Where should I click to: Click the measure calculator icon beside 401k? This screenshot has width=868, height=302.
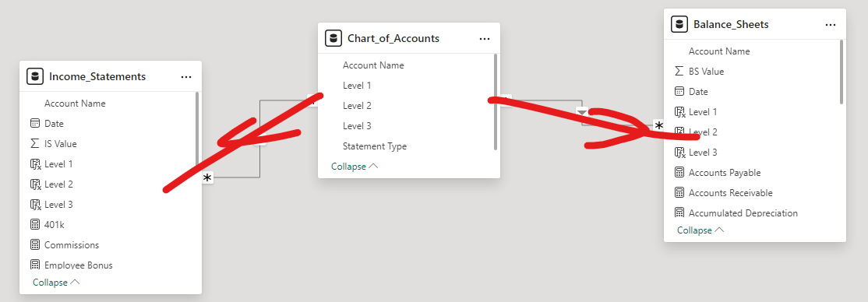[x=35, y=225]
